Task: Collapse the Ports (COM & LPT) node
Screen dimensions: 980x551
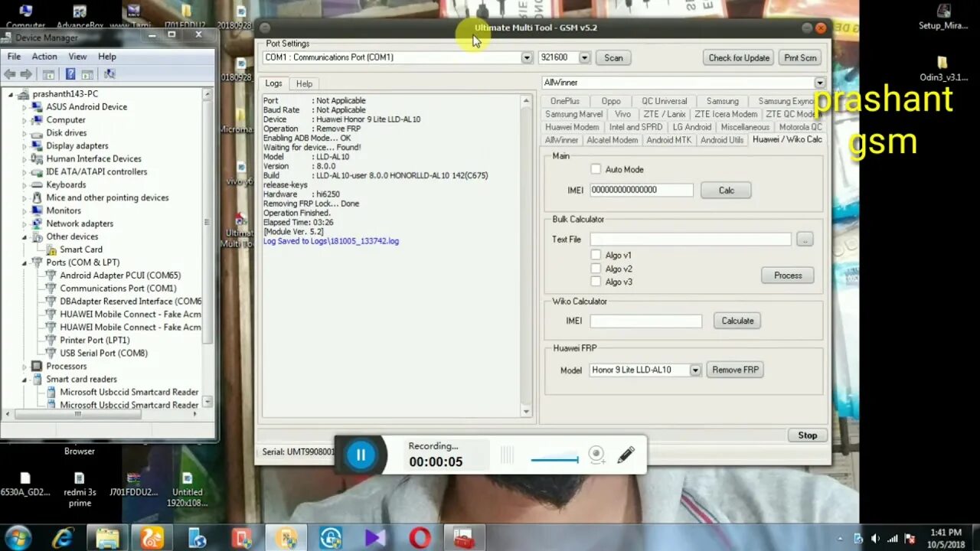Action: point(24,262)
